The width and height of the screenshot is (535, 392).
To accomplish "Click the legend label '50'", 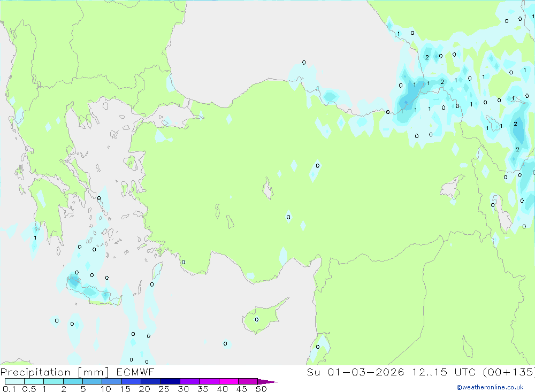I will point(261,389).
